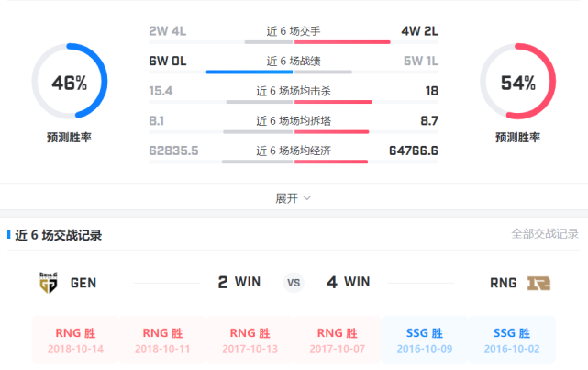Click the 近 6 场场均经济 stat row
This screenshot has width=588, height=370.
pyautogui.click(x=294, y=151)
